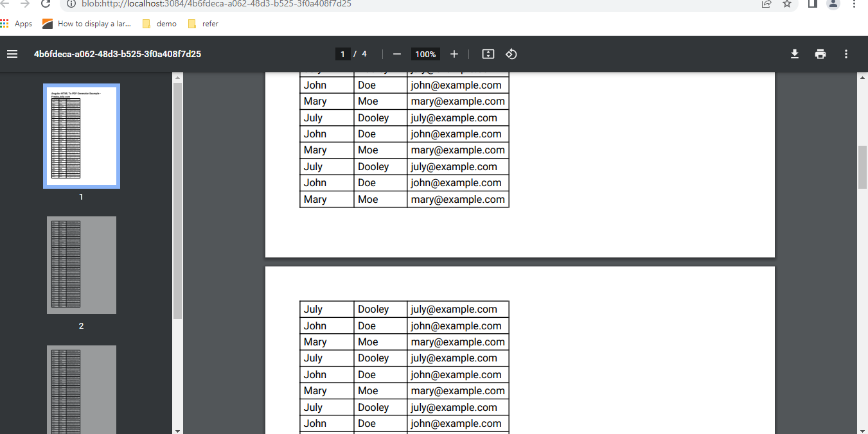
Task: Open the refer bookmarks folder
Action: click(202, 23)
